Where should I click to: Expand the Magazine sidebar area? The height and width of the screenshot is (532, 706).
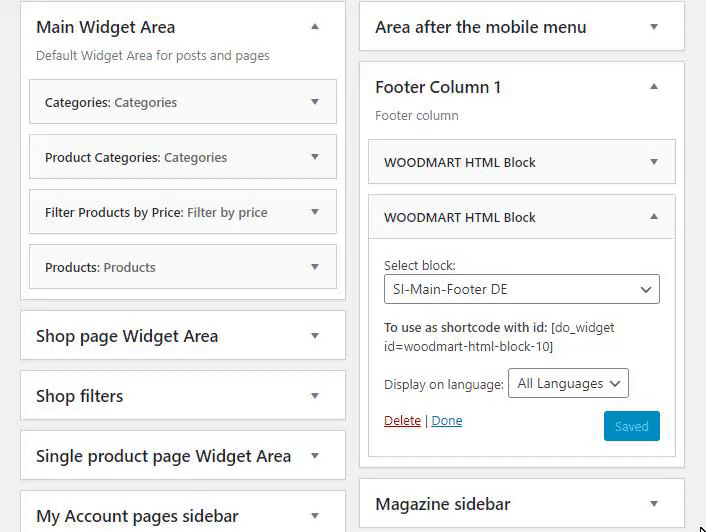[654, 504]
